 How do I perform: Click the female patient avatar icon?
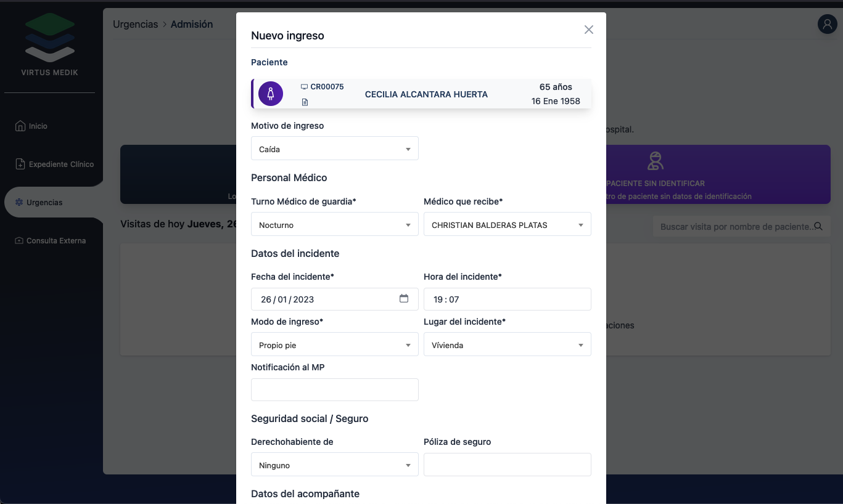[x=270, y=94]
